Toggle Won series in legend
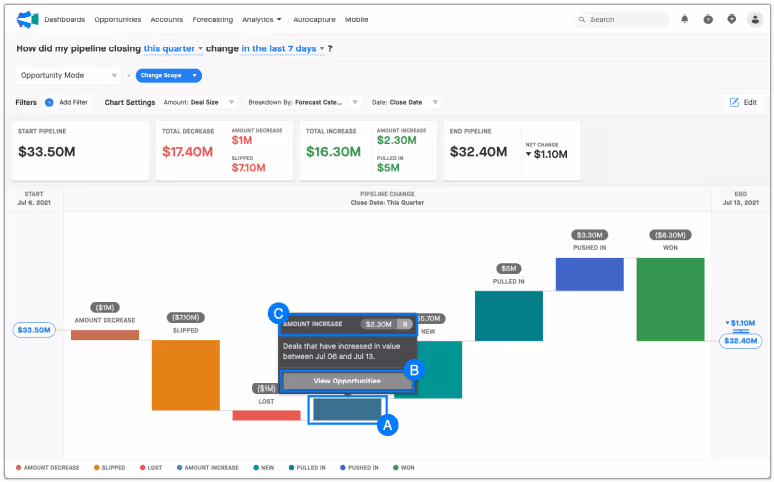This screenshot has height=482, width=774. pos(403,468)
